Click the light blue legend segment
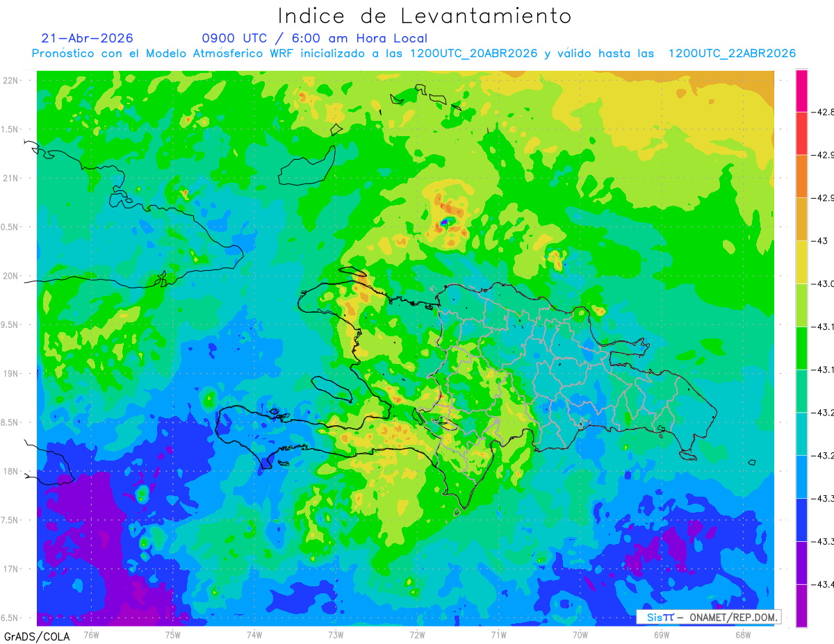The image size is (834, 644). tap(801, 477)
